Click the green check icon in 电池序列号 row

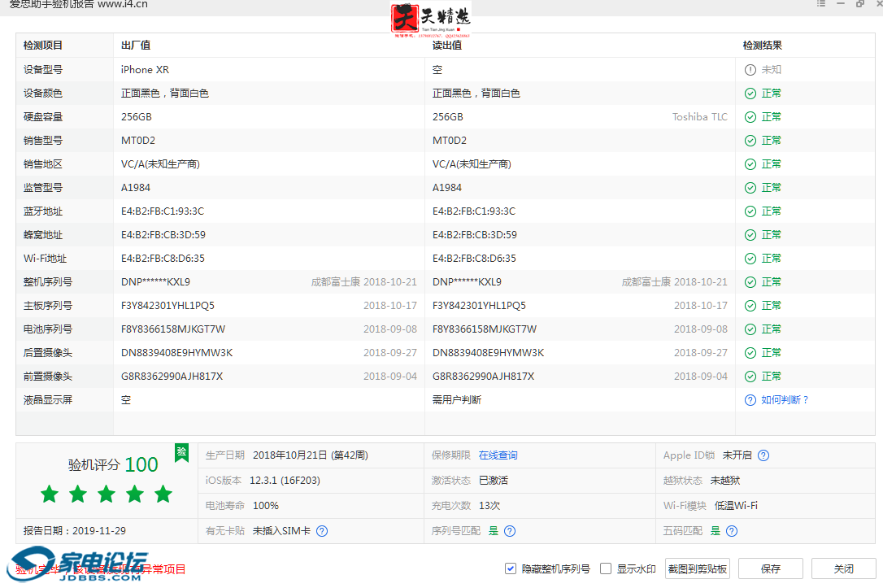(x=750, y=329)
